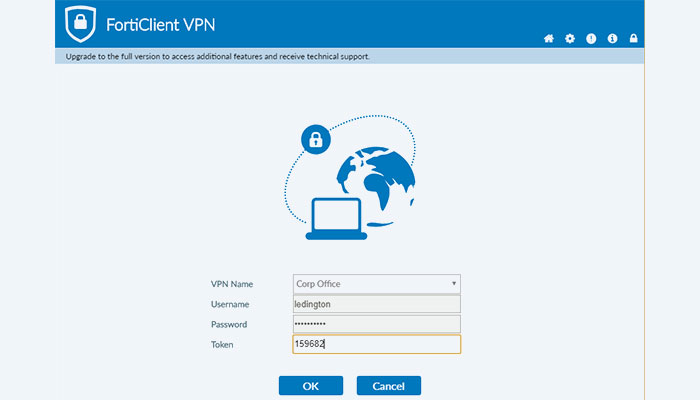Image resolution: width=700 pixels, height=400 pixels.
Task: Click the padlock icon in header
Action: click(x=634, y=39)
